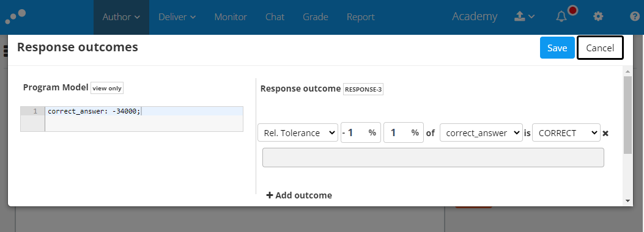Expand the Author menu
644x232 pixels.
pos(121,17)
